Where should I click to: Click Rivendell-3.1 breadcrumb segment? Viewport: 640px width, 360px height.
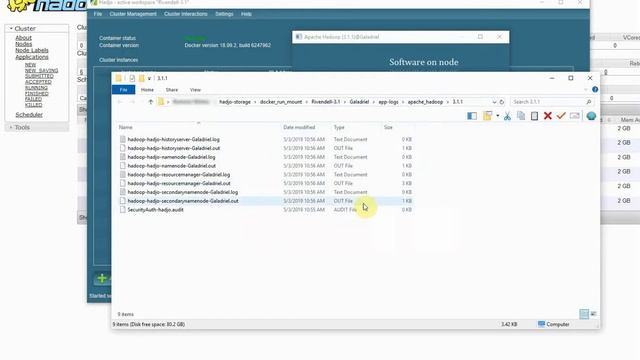tap(326, 102)
